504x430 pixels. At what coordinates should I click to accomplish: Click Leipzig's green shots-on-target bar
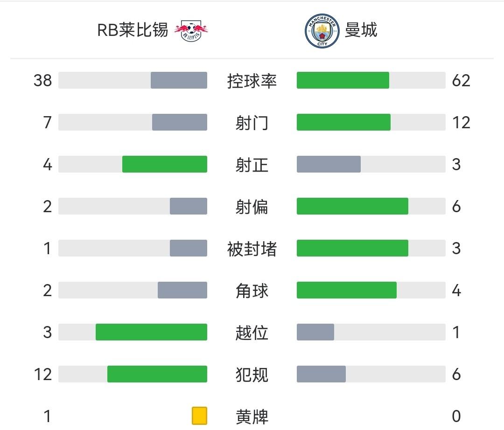pos(164,164)
